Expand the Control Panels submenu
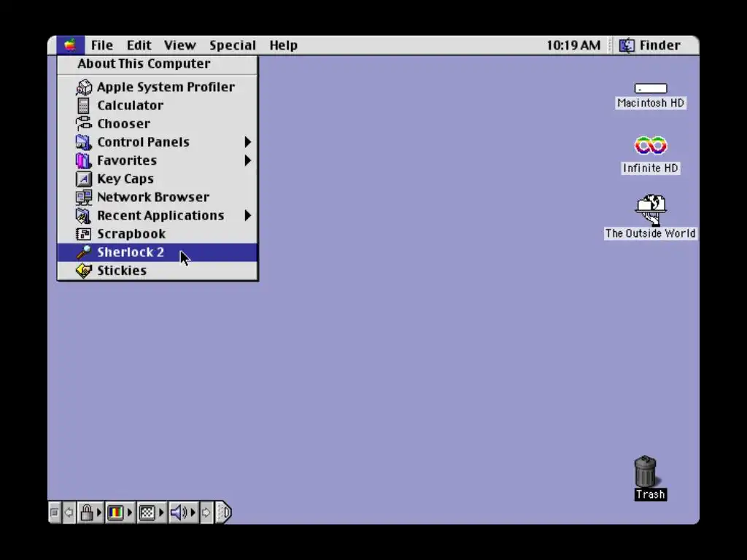This screenshot has width=747, height=560. (158, 142)
